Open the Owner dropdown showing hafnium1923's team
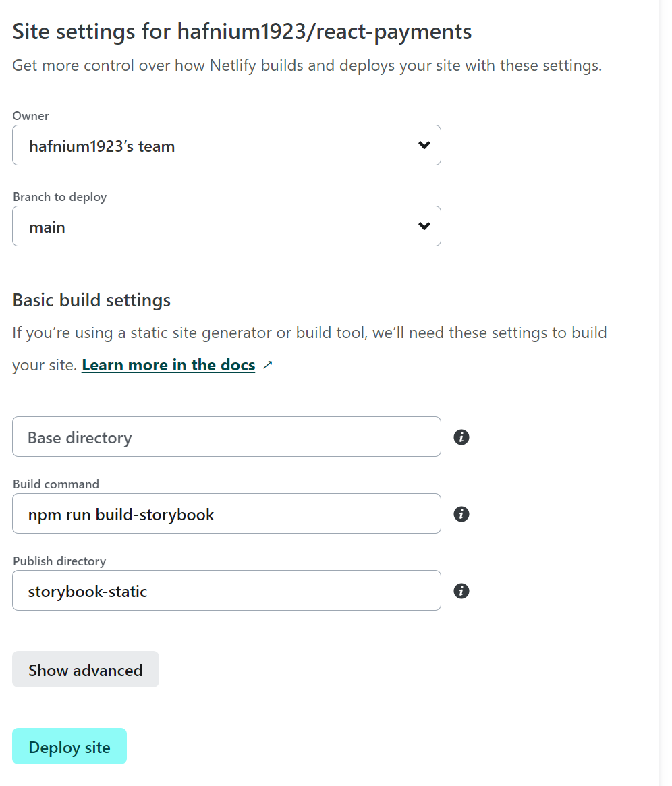672x786 pixels. pyautogui.click(x=226, y=145)
